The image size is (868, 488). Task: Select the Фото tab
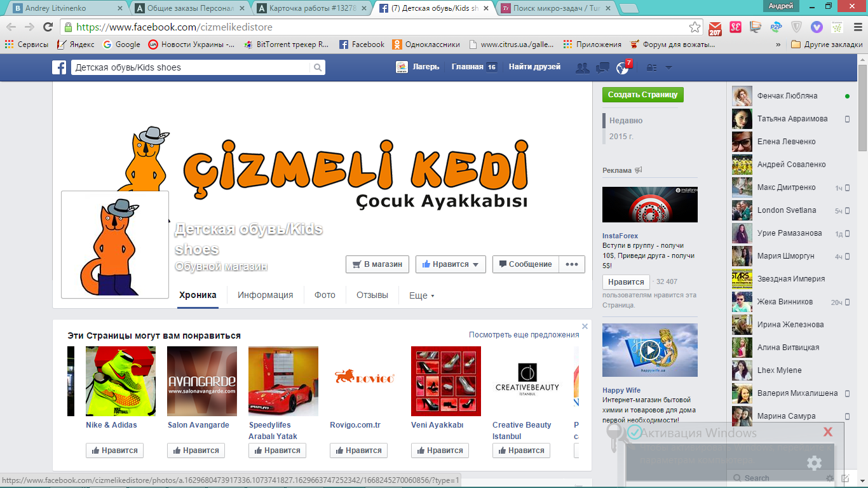pos(325,295)
